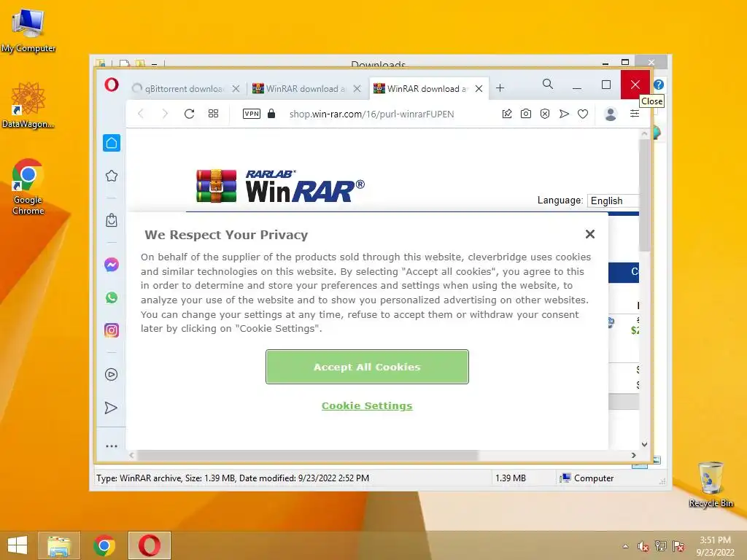Dismiss the privacy dialog with X

589,234
